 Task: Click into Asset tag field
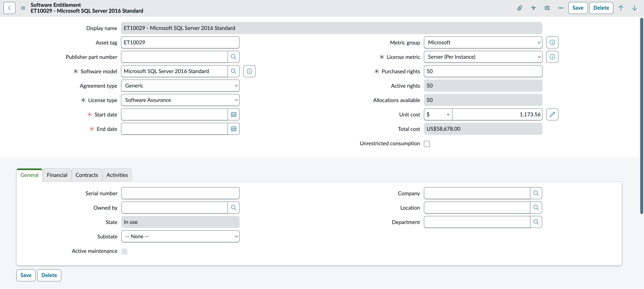[180, 43]
